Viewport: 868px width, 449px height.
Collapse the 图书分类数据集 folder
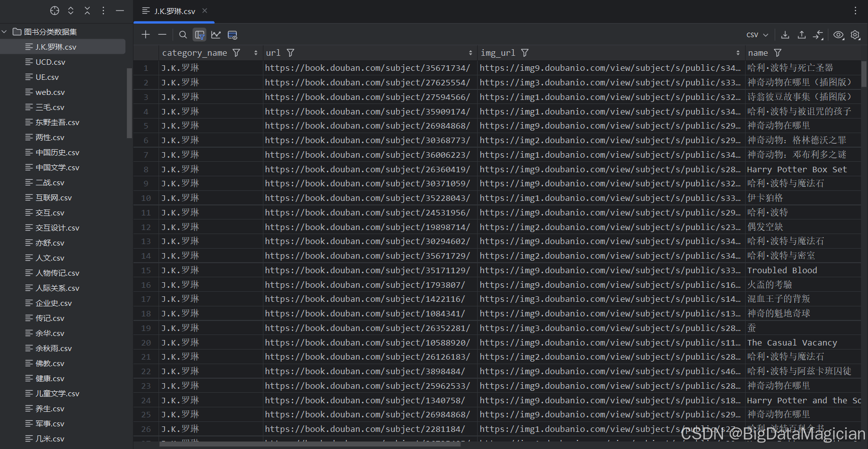click(x=4, y=32)
